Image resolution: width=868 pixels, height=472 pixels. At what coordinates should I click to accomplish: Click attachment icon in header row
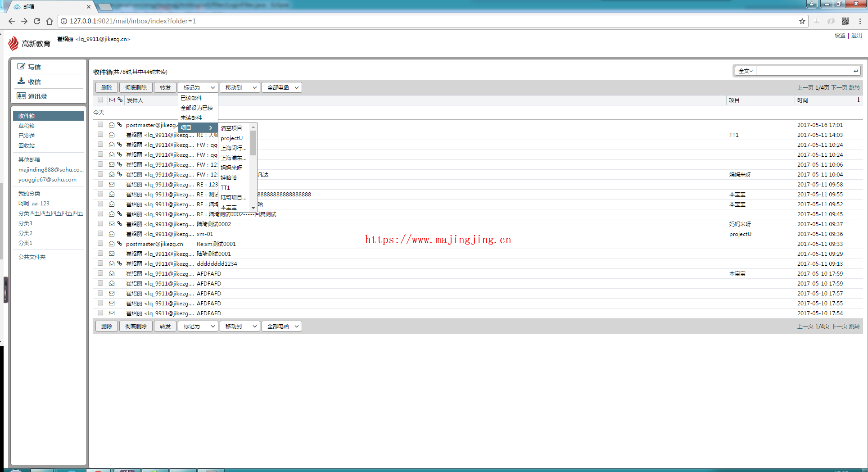click(120, 100)
